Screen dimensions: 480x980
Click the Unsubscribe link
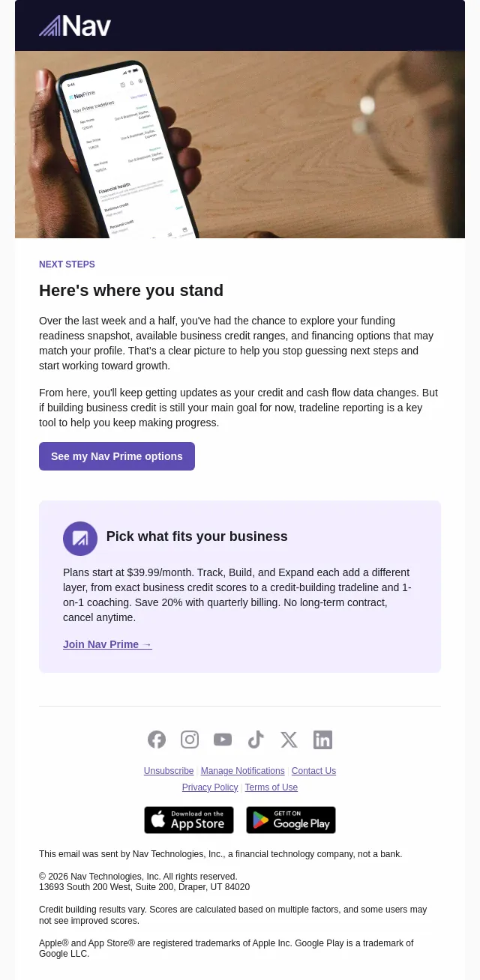pyautogui.click(x=169, y=771)
